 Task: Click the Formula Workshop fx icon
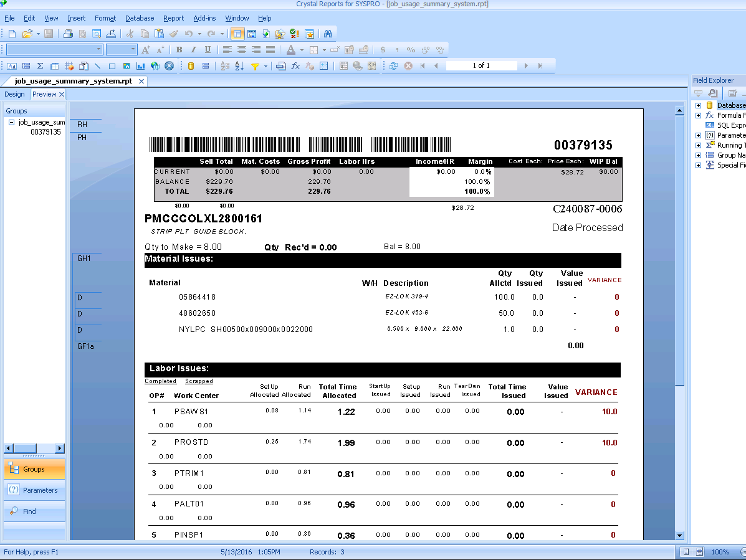pyautogui.click(x=295, y=66)
